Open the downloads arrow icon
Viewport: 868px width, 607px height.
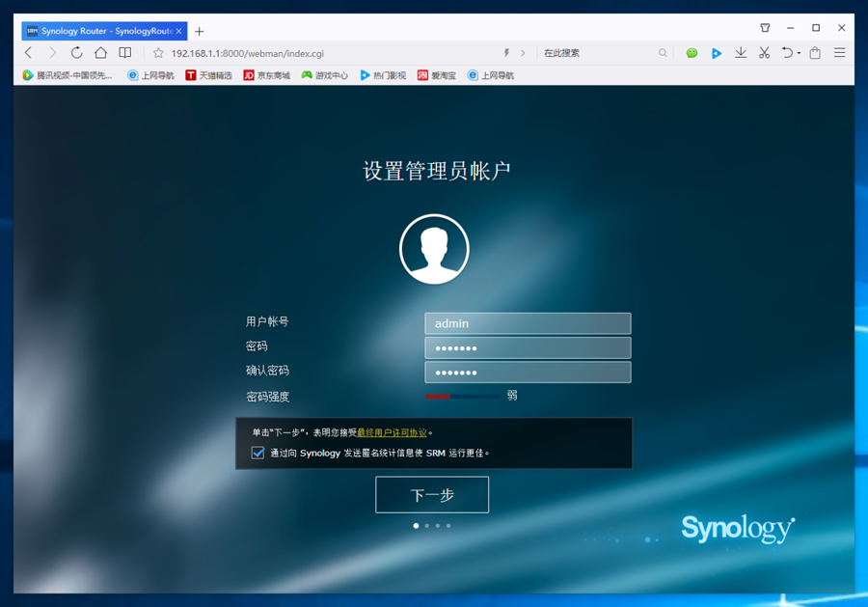click(x=741, y=53)
